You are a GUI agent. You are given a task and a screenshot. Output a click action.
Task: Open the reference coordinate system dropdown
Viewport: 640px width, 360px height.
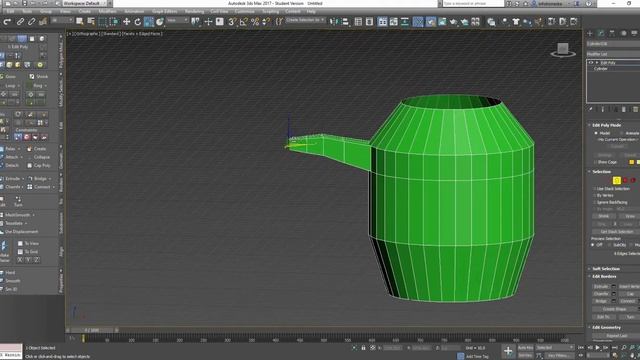[177, 20]
